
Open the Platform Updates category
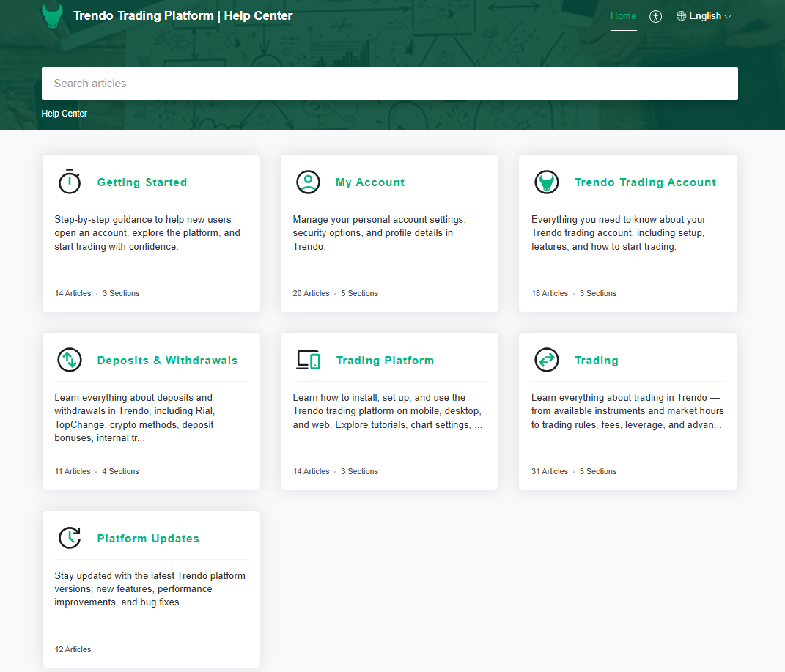(148, 539)
